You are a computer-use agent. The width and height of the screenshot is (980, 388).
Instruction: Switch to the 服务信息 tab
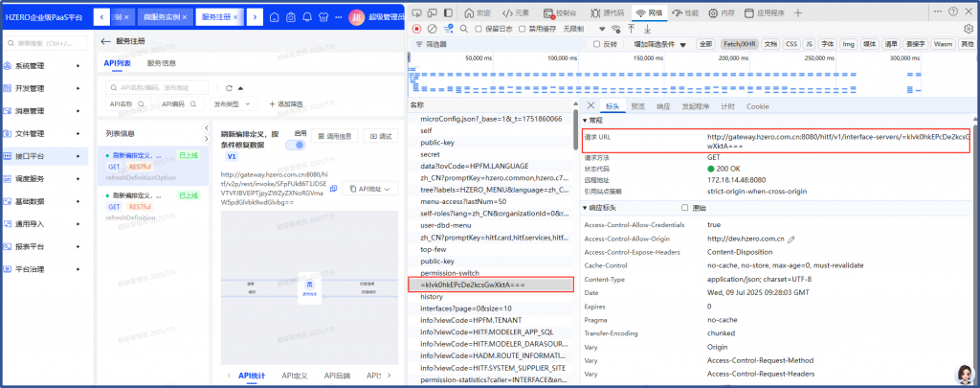coord(161,63)
